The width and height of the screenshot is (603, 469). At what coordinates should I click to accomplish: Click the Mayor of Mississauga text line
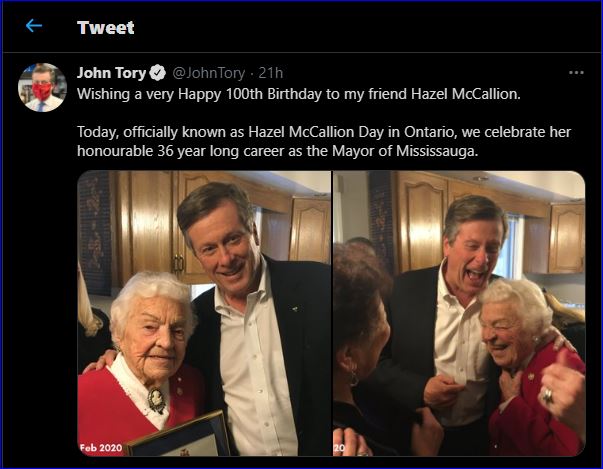pyautogui.click(x=278, y=151)
